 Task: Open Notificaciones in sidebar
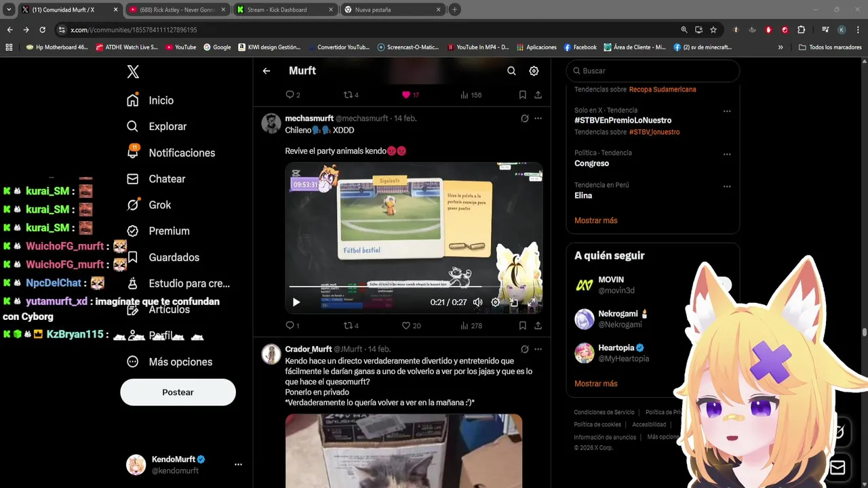170,152
